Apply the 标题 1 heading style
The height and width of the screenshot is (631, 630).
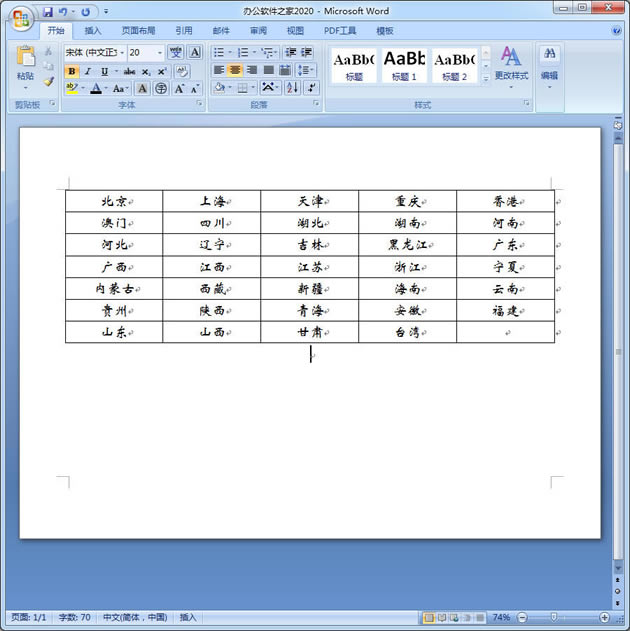pyautogui.click(x=405, y=65)
